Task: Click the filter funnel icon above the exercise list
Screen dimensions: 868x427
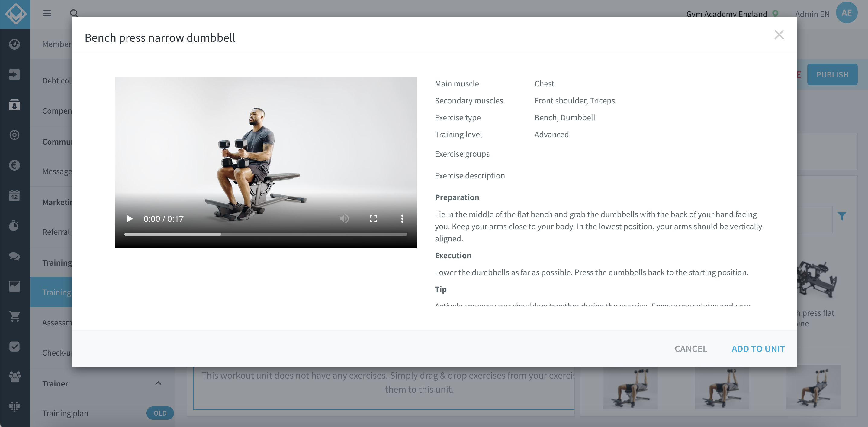Action: (842, 216)
